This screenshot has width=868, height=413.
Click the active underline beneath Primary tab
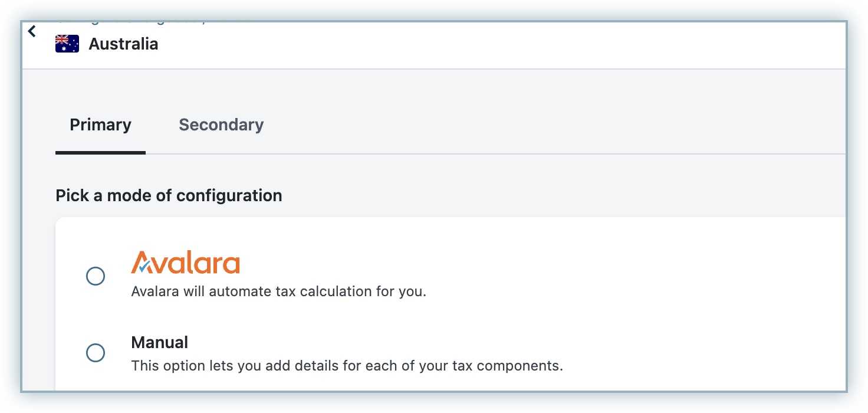click(x=100, y=152)
